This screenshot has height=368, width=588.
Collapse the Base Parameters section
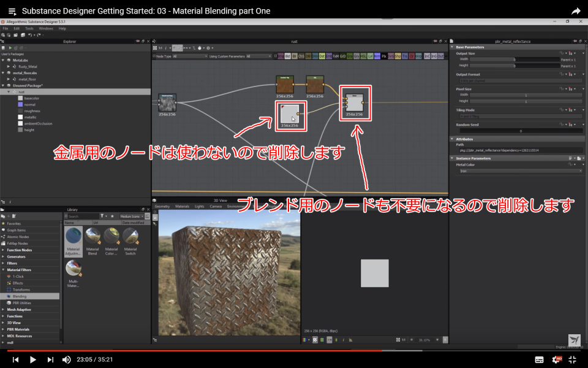(452, 47)
